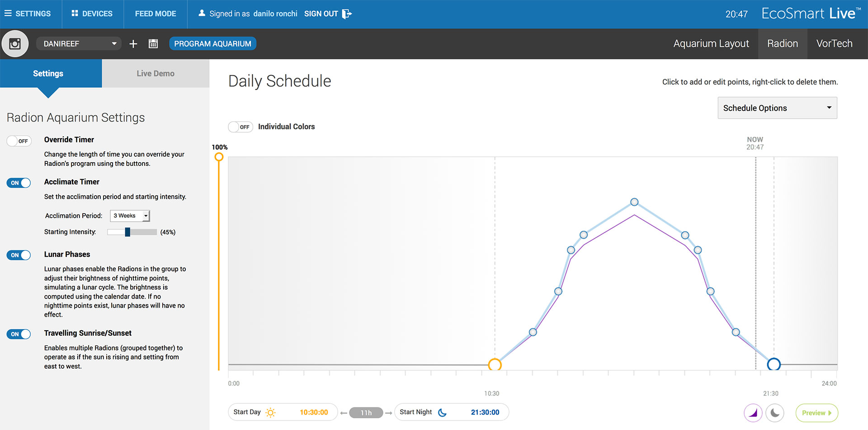
Task: Open the Radion tab
Action: 783,44
